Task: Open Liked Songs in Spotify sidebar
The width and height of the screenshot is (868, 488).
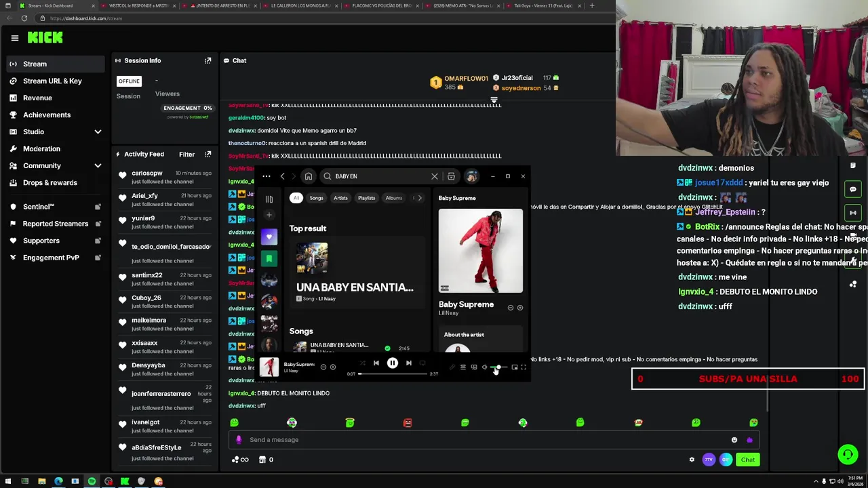Action: click(269, 237)
